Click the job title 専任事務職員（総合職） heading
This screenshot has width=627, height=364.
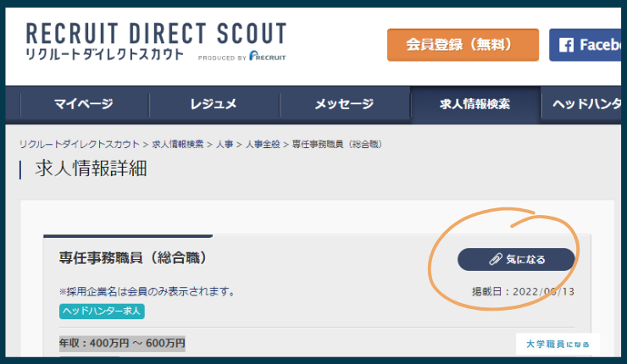coord(133,257)
